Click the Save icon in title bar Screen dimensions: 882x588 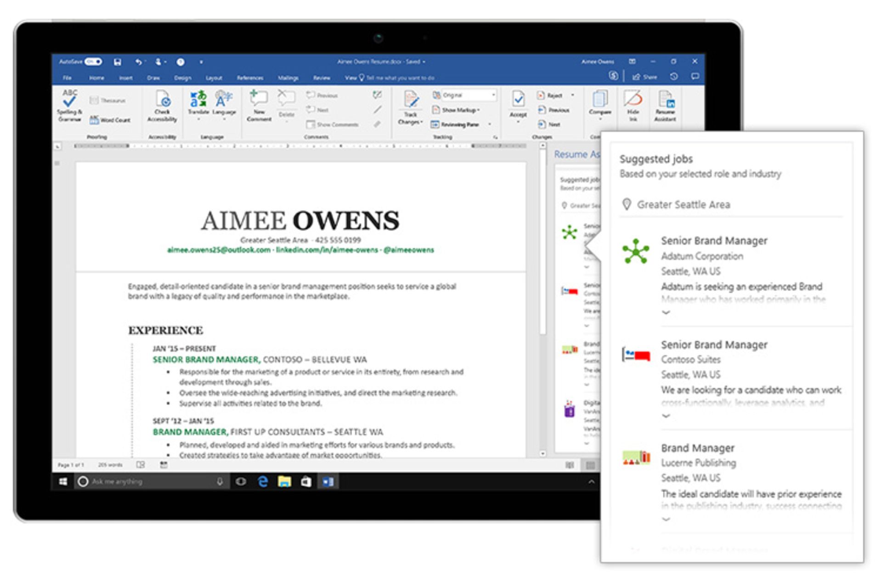tap(118, 62)
